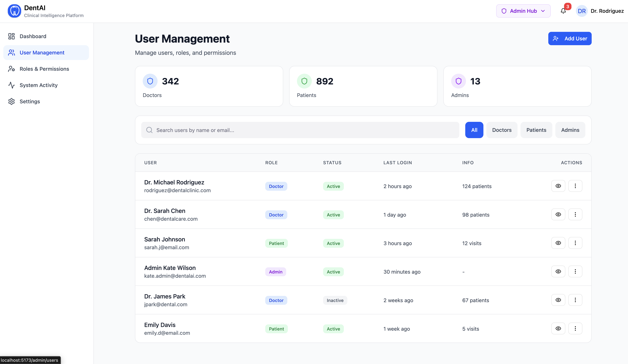The image size is (628, 364).
Task: View Dr. Michael Rodriguez with eye icon
Action: (558, 186)
